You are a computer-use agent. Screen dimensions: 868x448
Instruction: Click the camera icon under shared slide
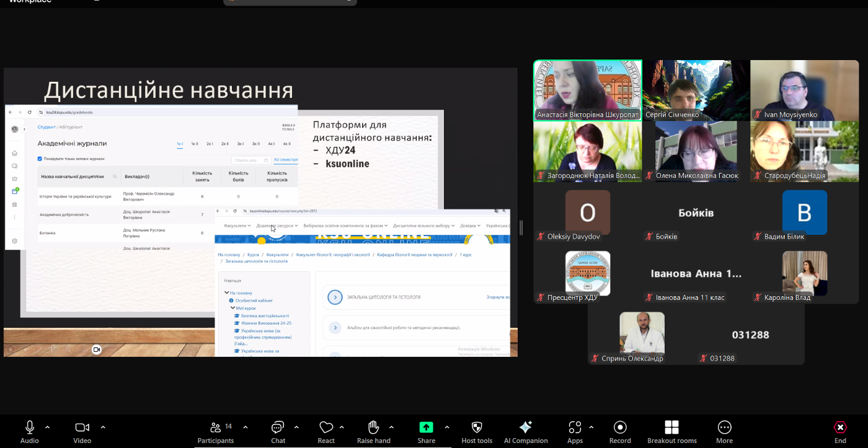(96, 349)
